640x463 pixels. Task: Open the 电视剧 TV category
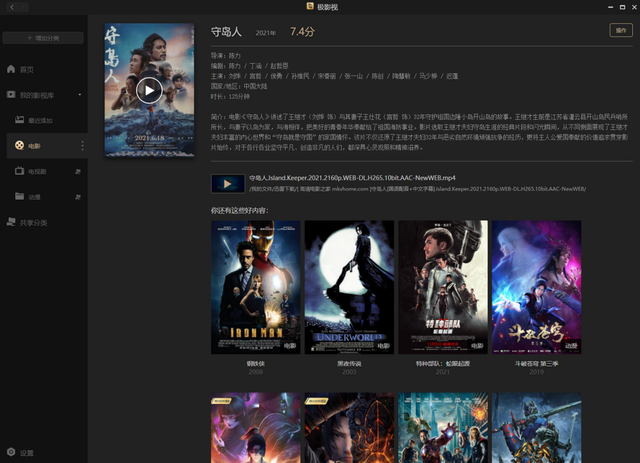tap(37, 171)
